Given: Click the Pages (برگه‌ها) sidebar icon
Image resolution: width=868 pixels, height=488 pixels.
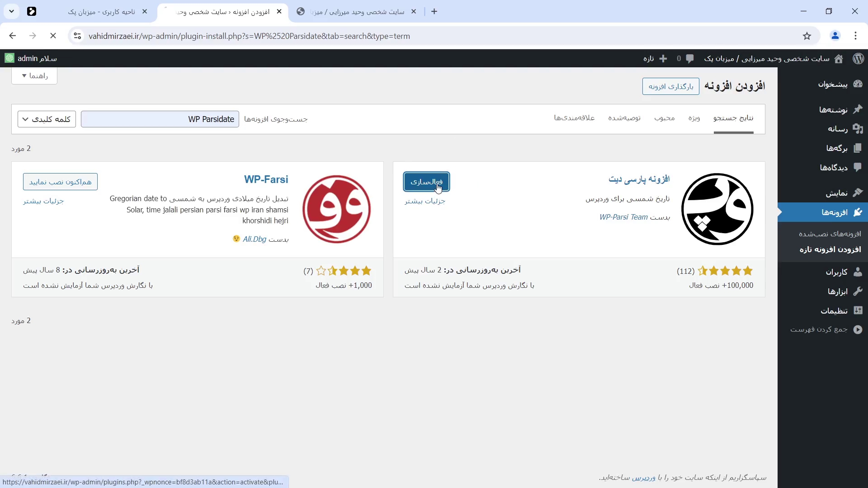Looking at the screenshot, I should 858,148.
